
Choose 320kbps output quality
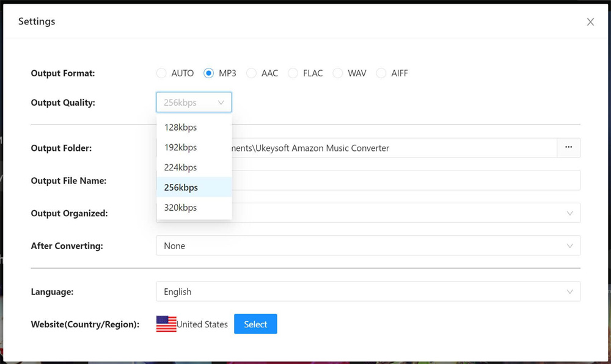[180, 207]
